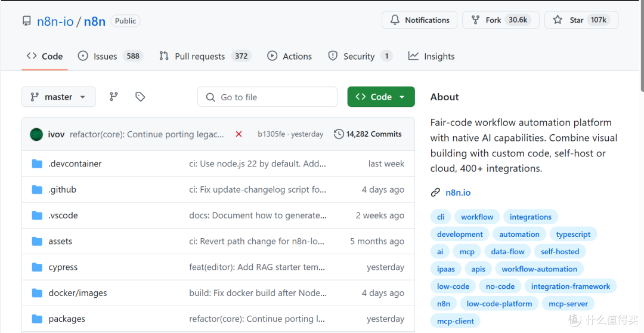The height and width of the screenshot is (333, 644).
Task: Open commit 'ci: Use node.js 22 by default'
Action: pyautogui.click(x=258, y=164)
